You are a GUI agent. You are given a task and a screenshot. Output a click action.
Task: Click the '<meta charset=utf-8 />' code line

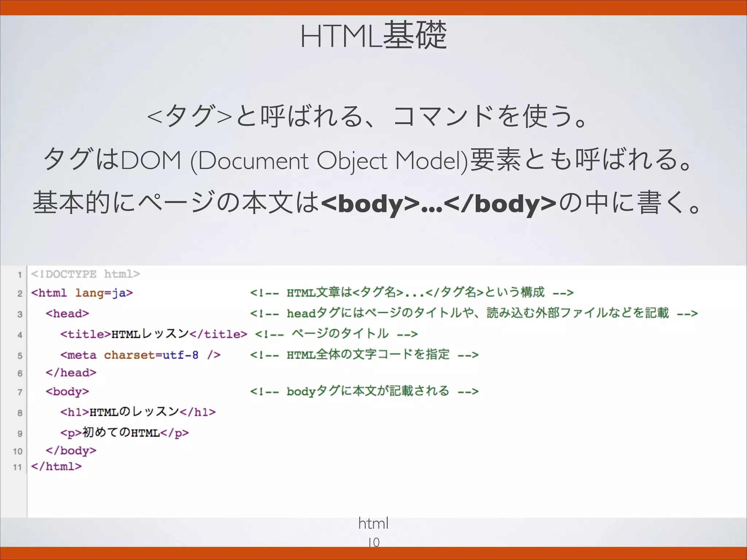[140, 355]
